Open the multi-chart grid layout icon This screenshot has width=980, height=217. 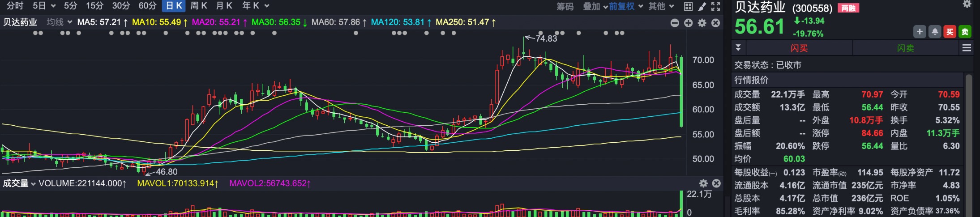point(689,6)
